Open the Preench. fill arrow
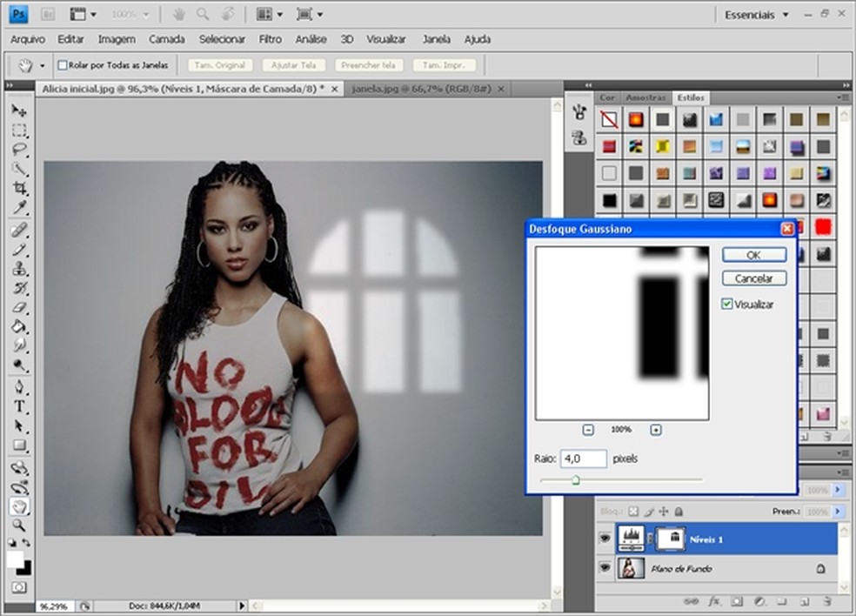856x616 pixels. (838, 512)
